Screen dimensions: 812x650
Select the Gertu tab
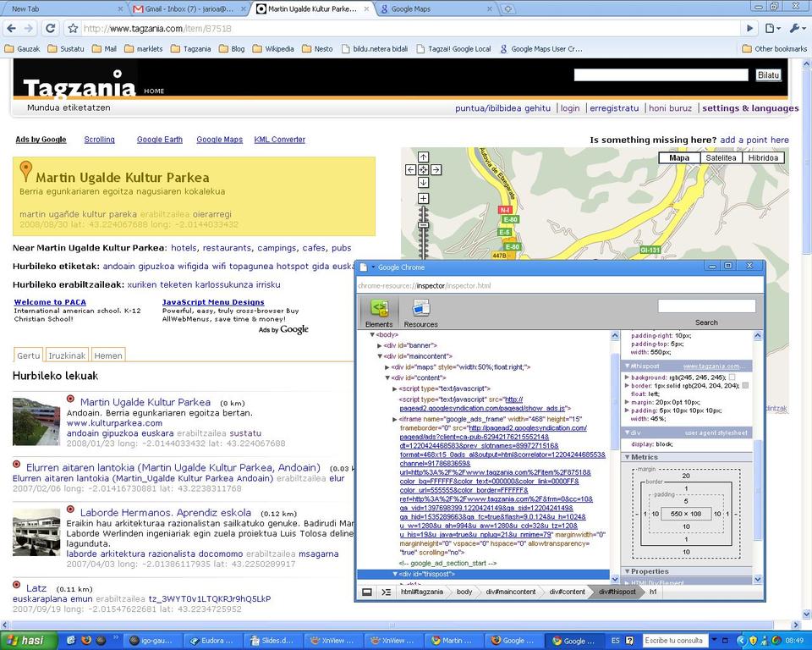(x=28, y=355)
